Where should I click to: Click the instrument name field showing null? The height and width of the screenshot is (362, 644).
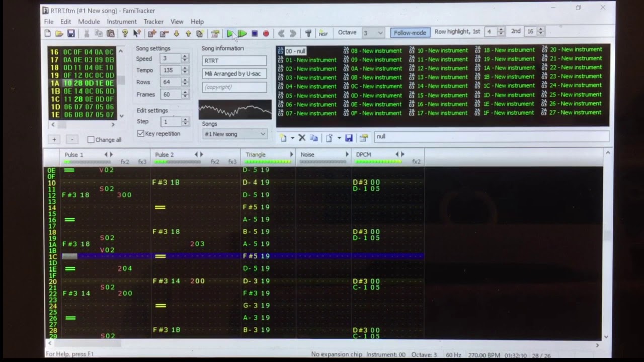click(492, 137)
